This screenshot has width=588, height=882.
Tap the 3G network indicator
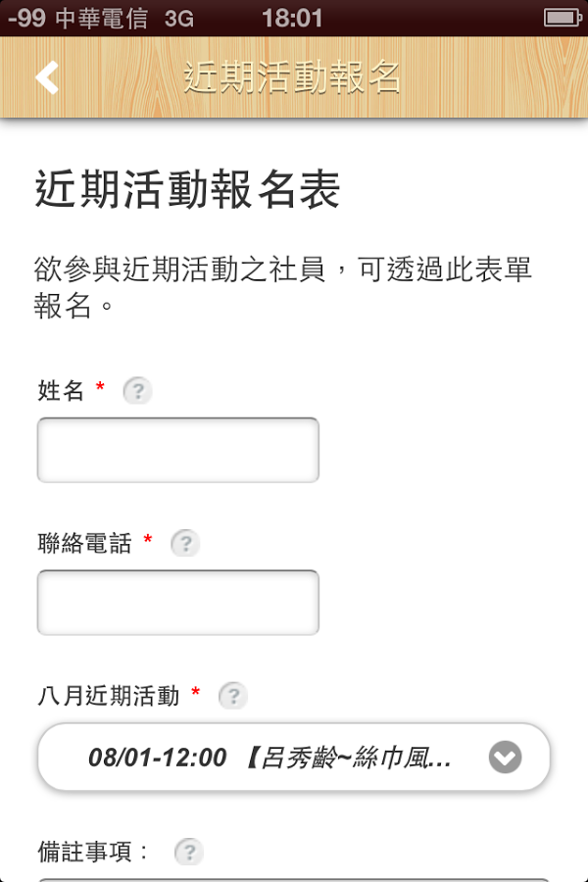click(x=179, y=19)
